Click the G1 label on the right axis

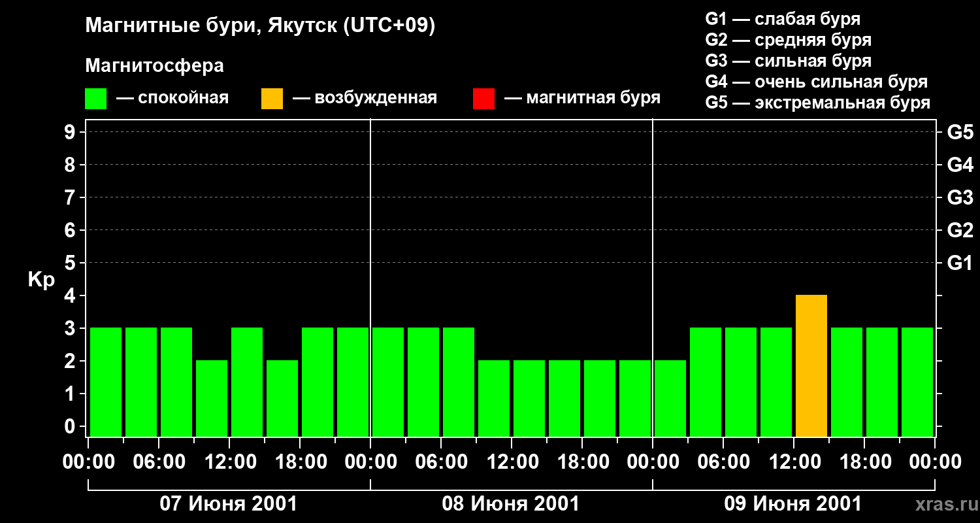tap(960, 263)
